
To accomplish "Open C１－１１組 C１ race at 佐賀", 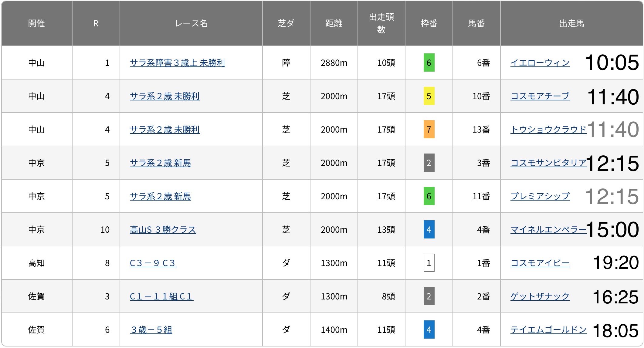I will click(x=161, y=296).
